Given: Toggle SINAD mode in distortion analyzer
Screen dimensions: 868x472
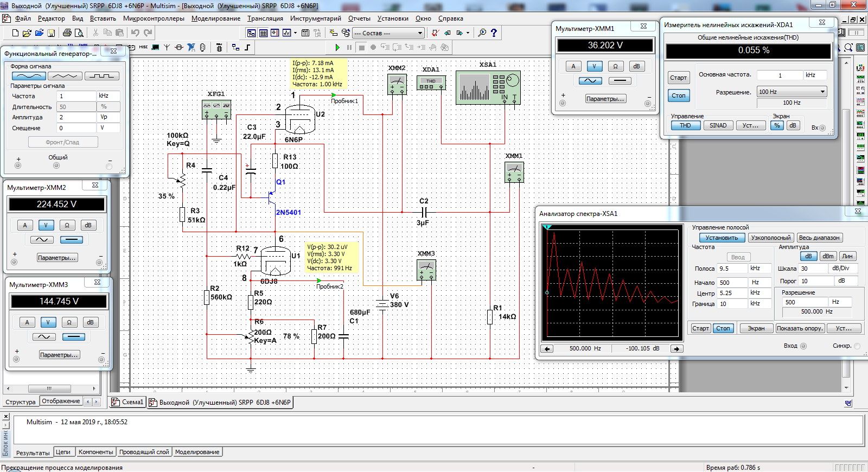Looking at the screenshot, I should point(718,125).
